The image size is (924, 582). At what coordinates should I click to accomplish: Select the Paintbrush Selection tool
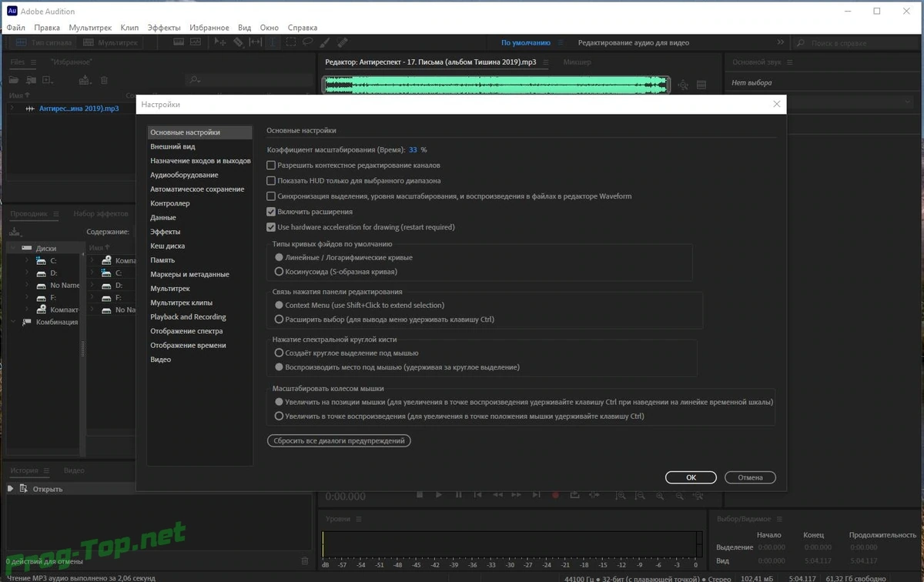point(325,42)
